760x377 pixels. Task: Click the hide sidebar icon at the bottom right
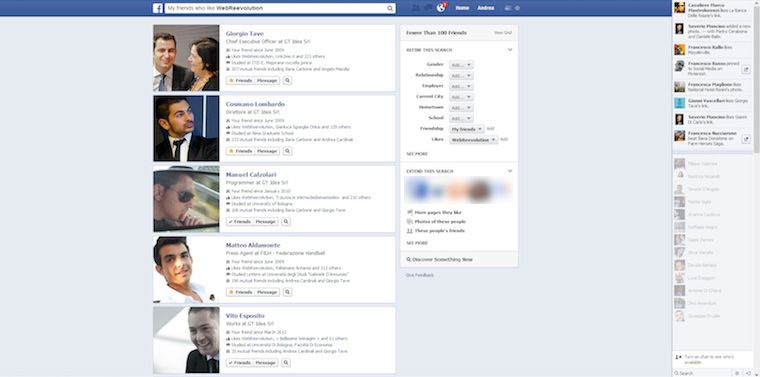[749, 373]
